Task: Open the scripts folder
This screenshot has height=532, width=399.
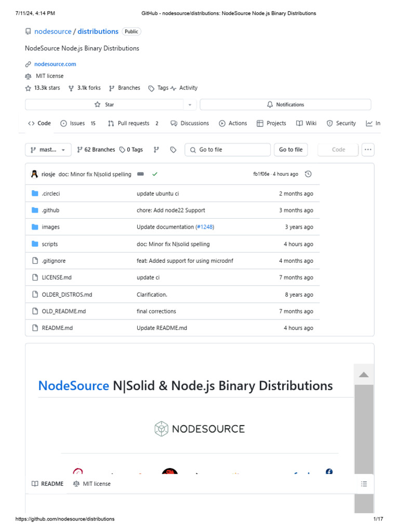Action: click(x=50, y=244)
